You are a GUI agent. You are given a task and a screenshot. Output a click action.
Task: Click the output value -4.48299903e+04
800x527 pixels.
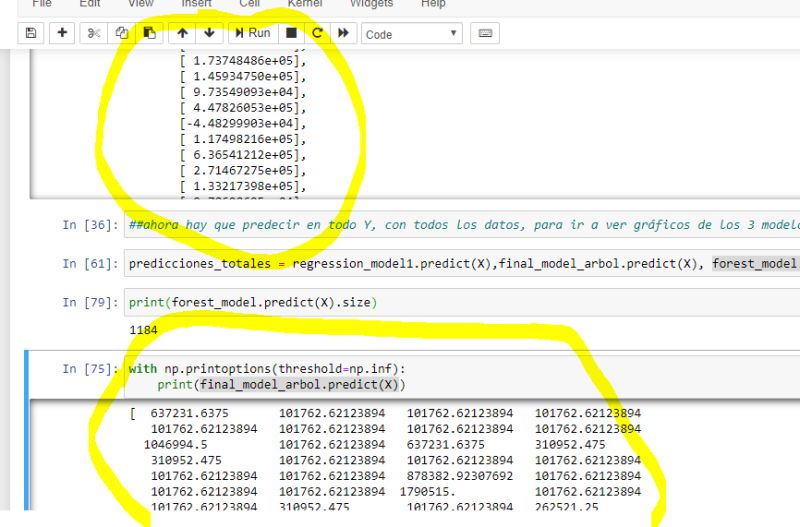[x=239, y=123]
